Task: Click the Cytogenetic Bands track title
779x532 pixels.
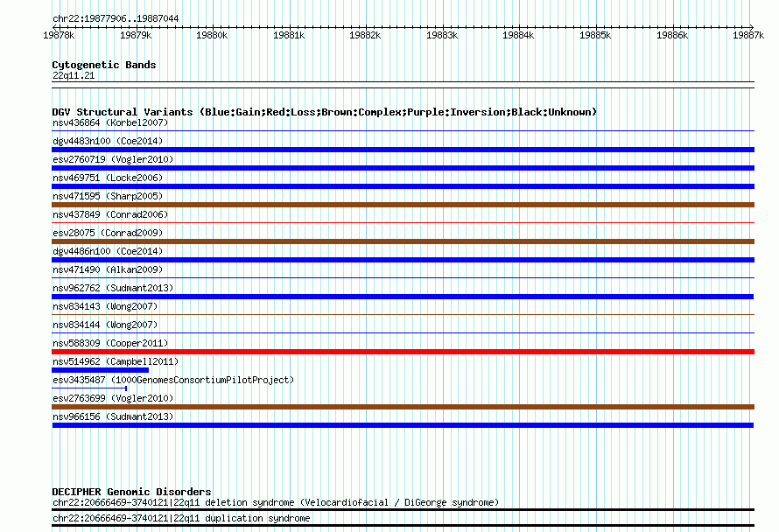Action: pyautogui.click(x=104, y=65)
